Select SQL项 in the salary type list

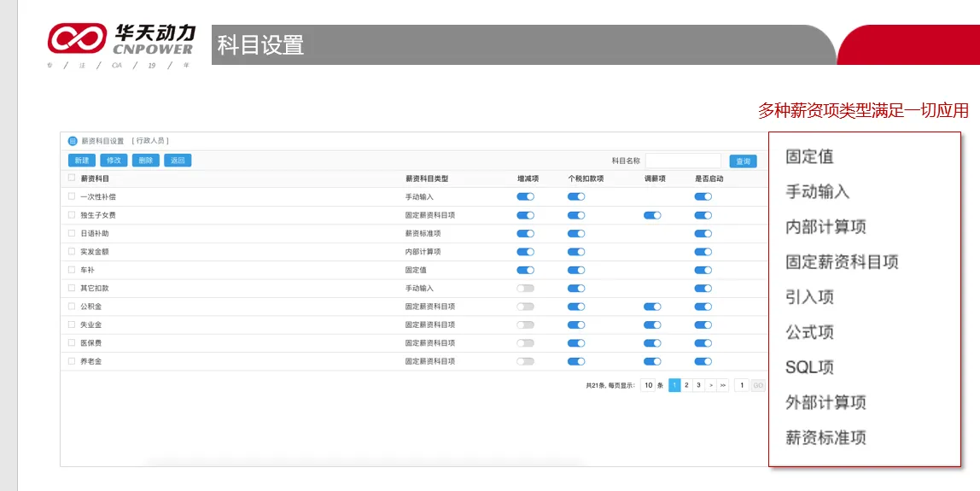(x=809, y=367)
